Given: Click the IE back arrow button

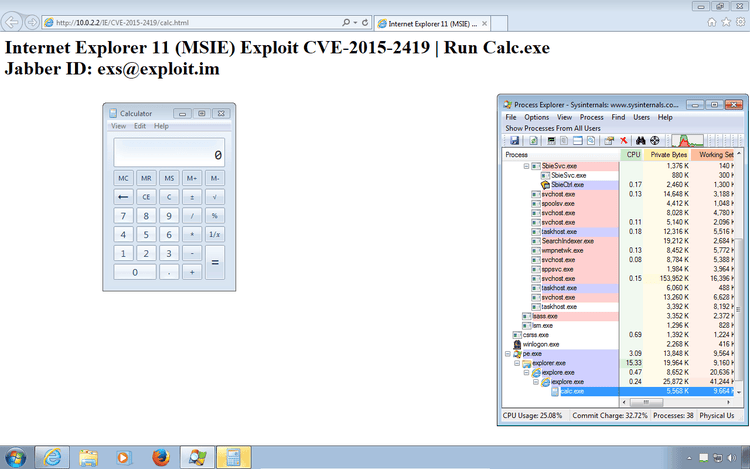Looking at the screenshot, I should coord(13,21).
